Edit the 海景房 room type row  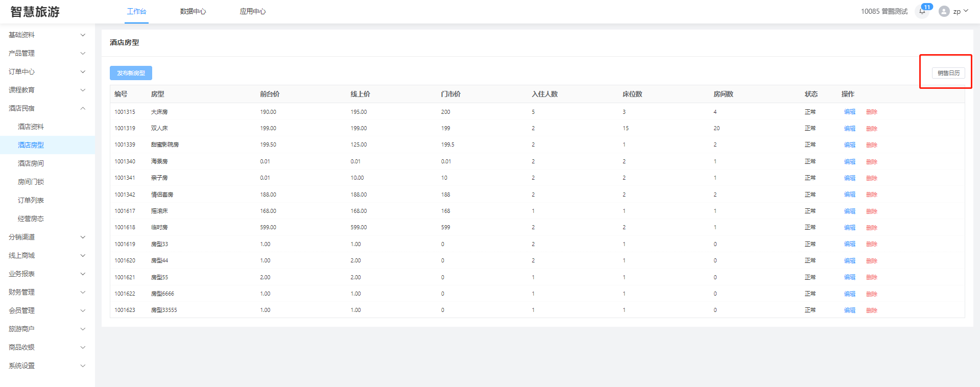[x=849, y=162]
